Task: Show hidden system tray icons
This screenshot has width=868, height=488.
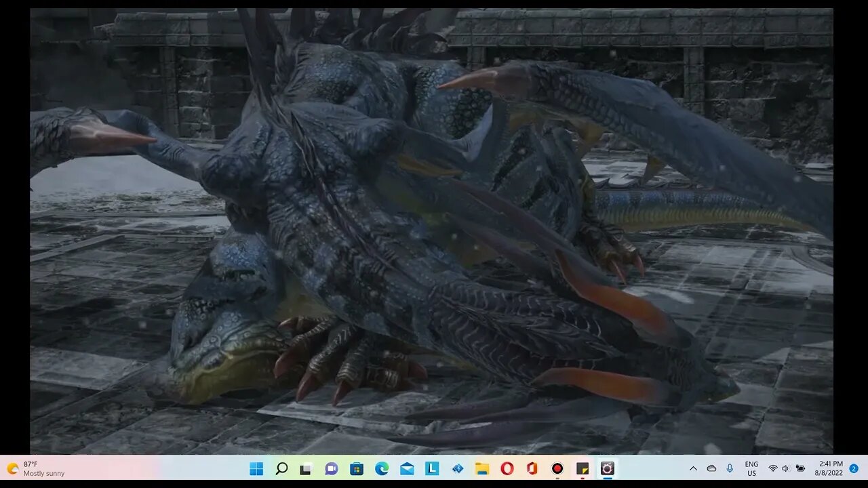Action: [693, 468]
